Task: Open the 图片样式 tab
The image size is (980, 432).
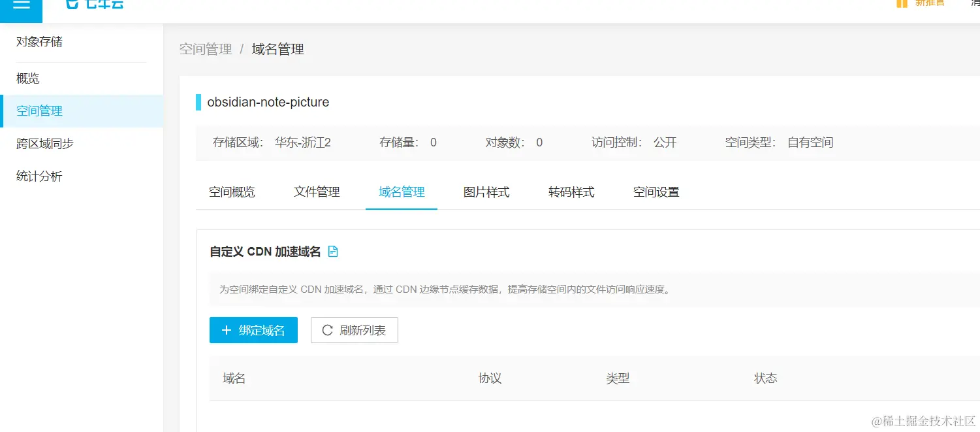Action: (x=486, y=191)
